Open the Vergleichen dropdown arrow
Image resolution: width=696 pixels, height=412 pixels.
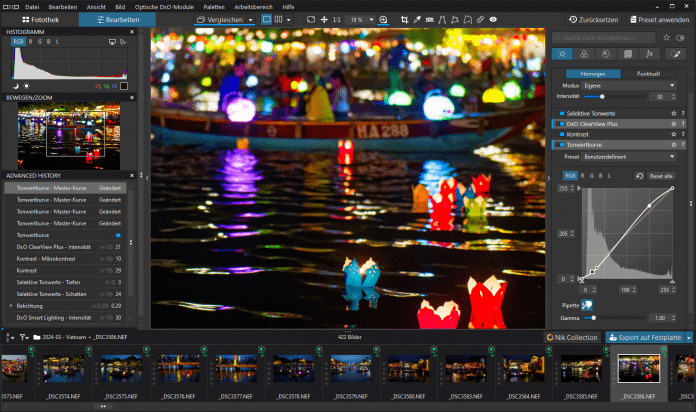tap(250, 19)
